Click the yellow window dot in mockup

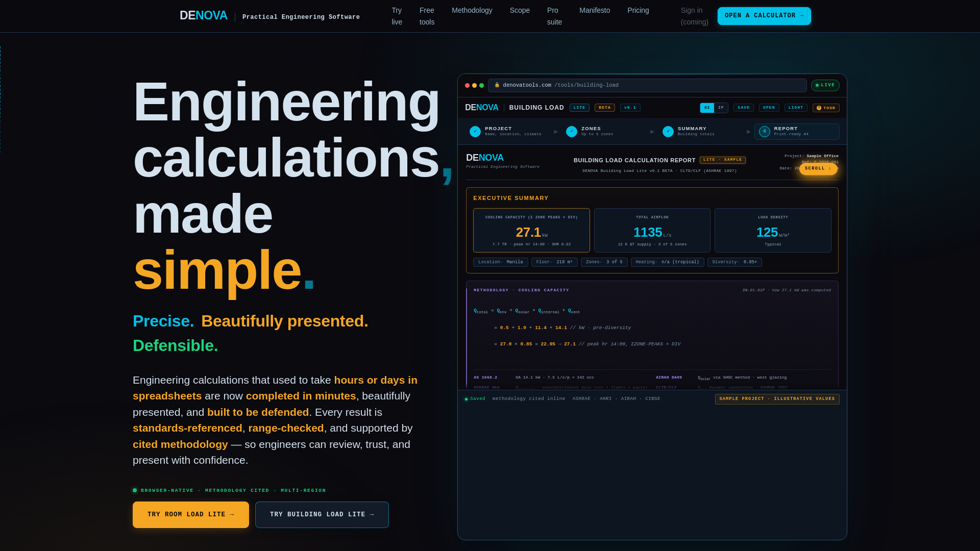click(x=474, y=86)
